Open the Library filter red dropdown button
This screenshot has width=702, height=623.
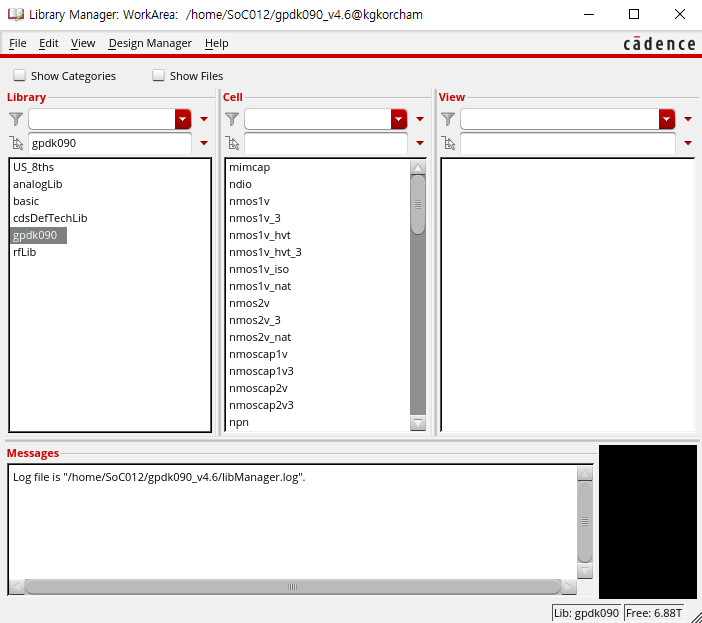click(183, 119)
